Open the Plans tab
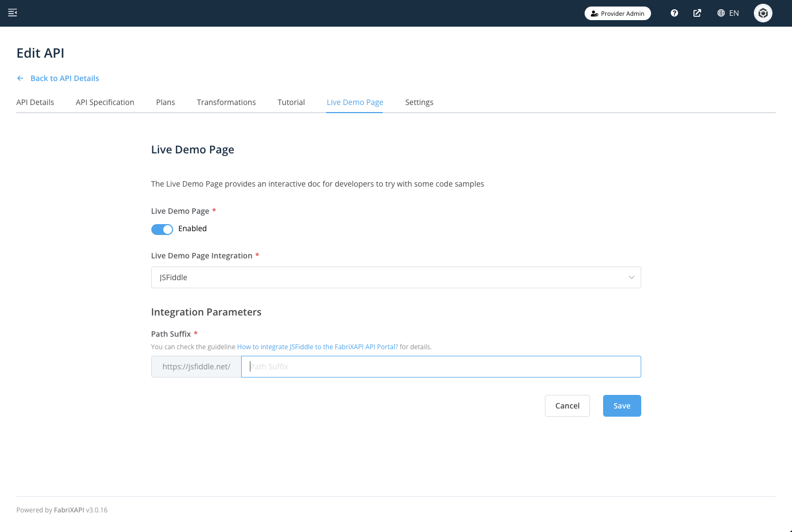This screenshot has height=532, width=792. tap(165, 102)
